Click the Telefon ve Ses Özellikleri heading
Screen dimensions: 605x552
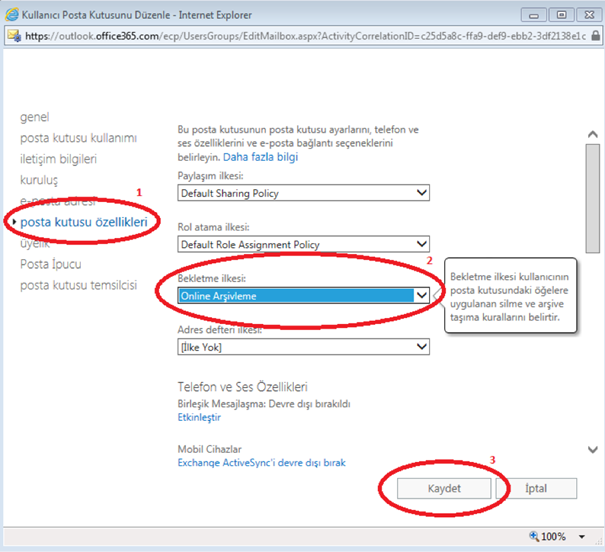(242, 387)
